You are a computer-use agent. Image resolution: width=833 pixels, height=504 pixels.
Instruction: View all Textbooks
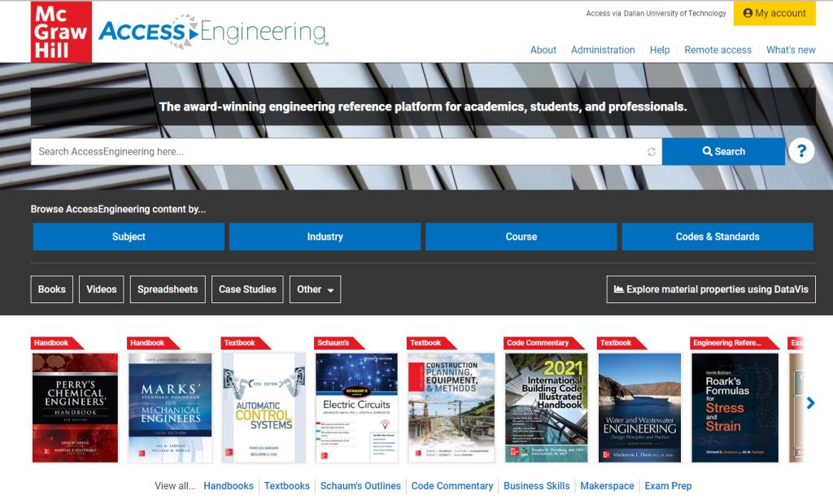click(x=287, y=486)
